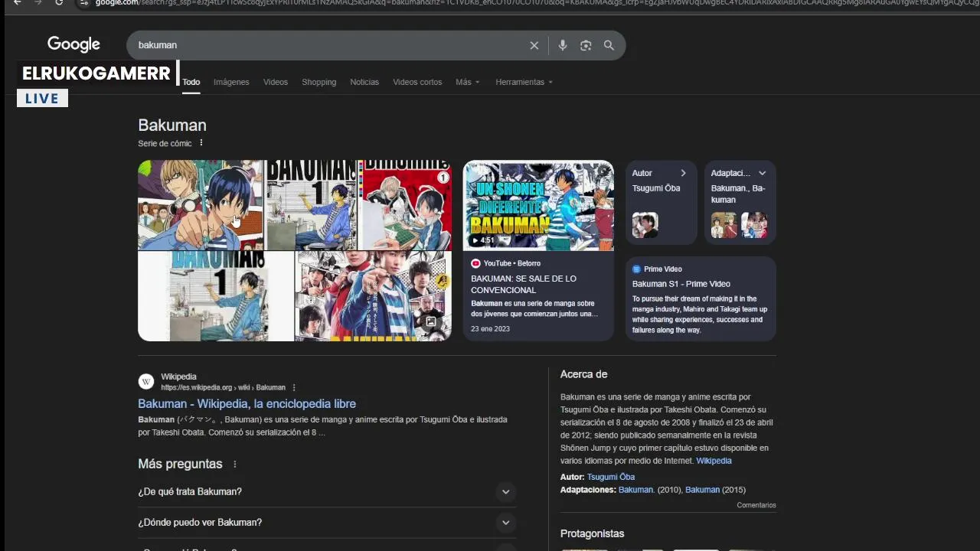Open the three-dot menu next to Serie de cómic

click(x=201, y=143)
